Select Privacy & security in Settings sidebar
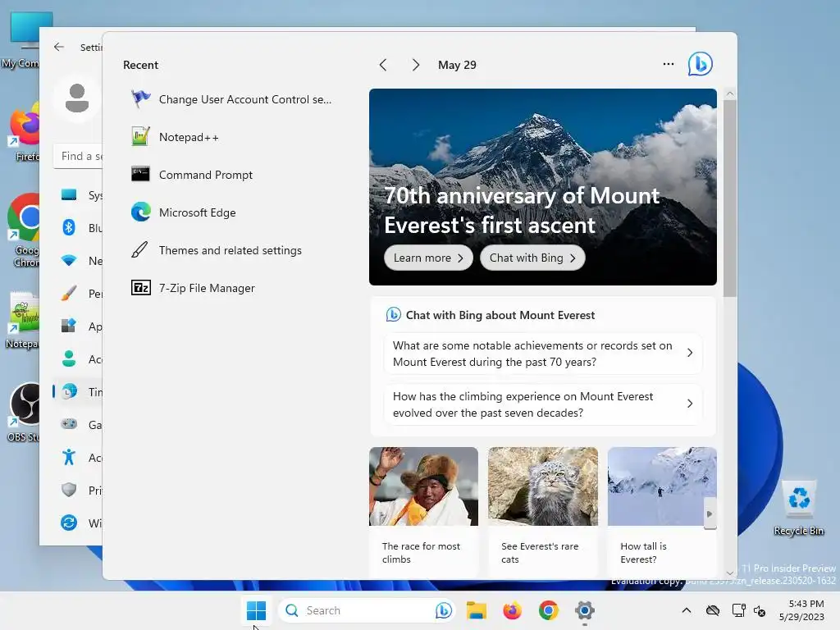Viewport: 840px width, 630px height. [x=80, y=490]
